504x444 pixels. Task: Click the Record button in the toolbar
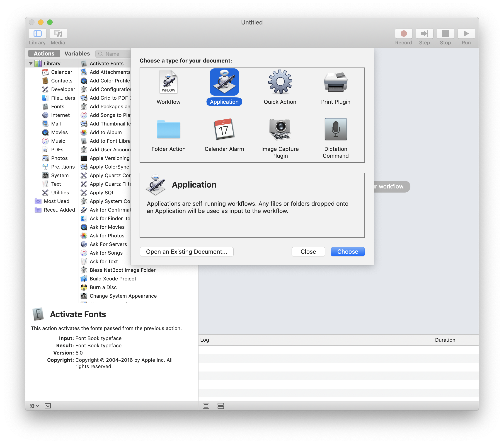coord(403,34)
